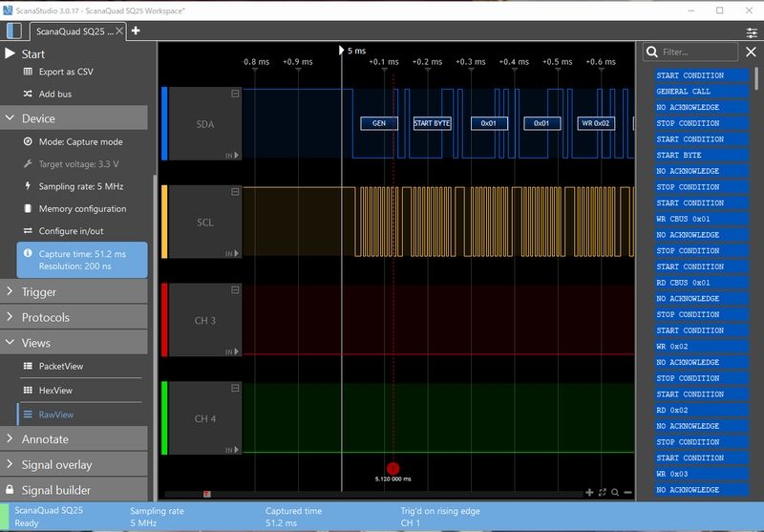
Task: Collapse the SDA channel minus box
Action: [235, 93]
